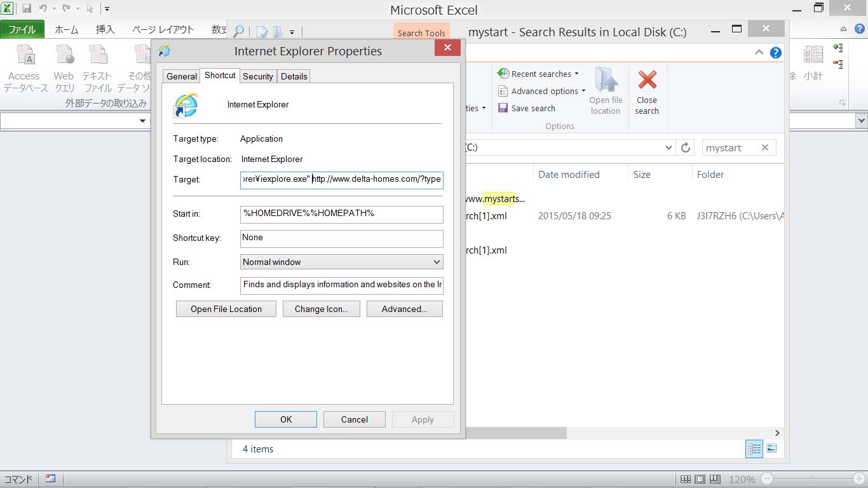Click the New folder icon in Explorer quick access toolbar
This screenshot has height=488, width=868.
[x=277, y=32]
